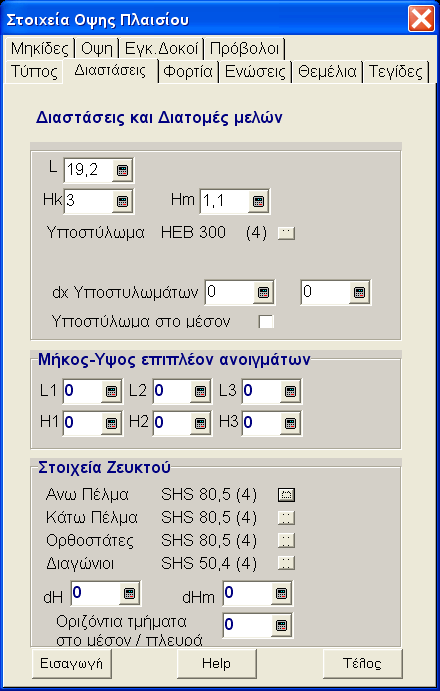Click the 'HEB 300' section text
The width and height of the screenshot is (440, 691).
pyautogui.click(x=194, y=232)
